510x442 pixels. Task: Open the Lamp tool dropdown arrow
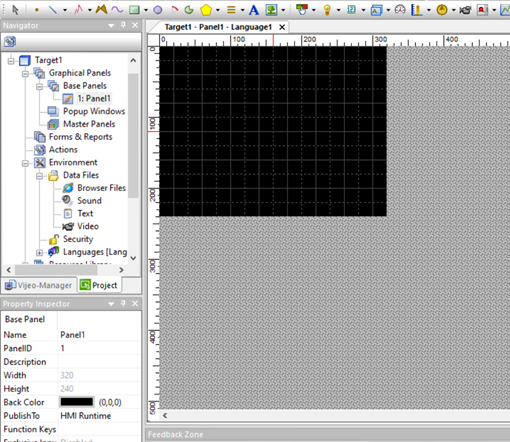coord(338,10)
